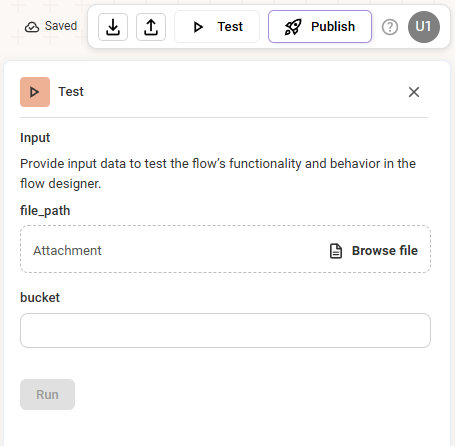Click the Test button in toolbar
455x446 pixels.
point(217,27)
